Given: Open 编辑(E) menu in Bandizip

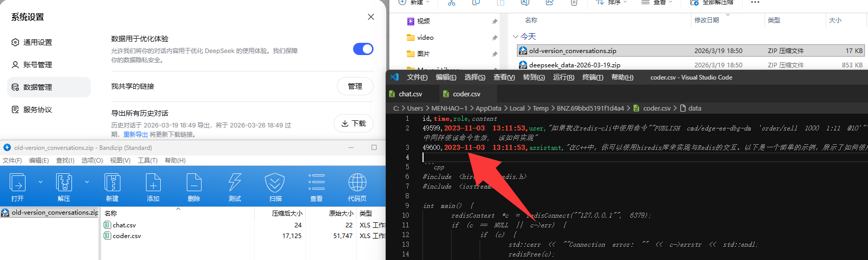Looking at the screenshot, I should tap(39, 161).
